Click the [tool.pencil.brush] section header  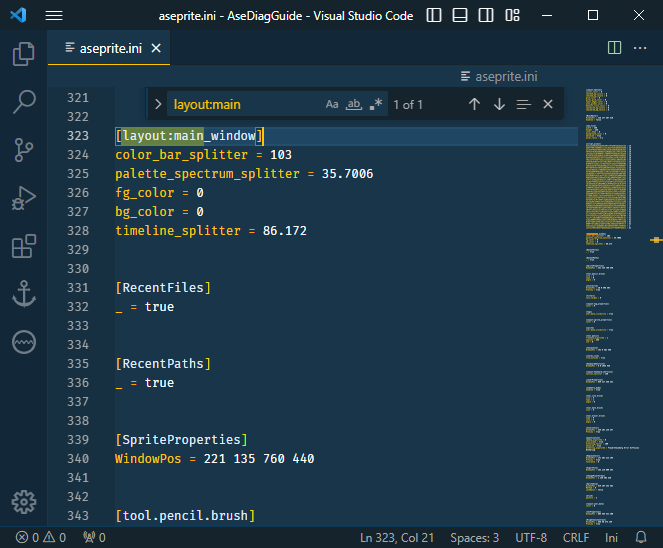pos(185,516)
